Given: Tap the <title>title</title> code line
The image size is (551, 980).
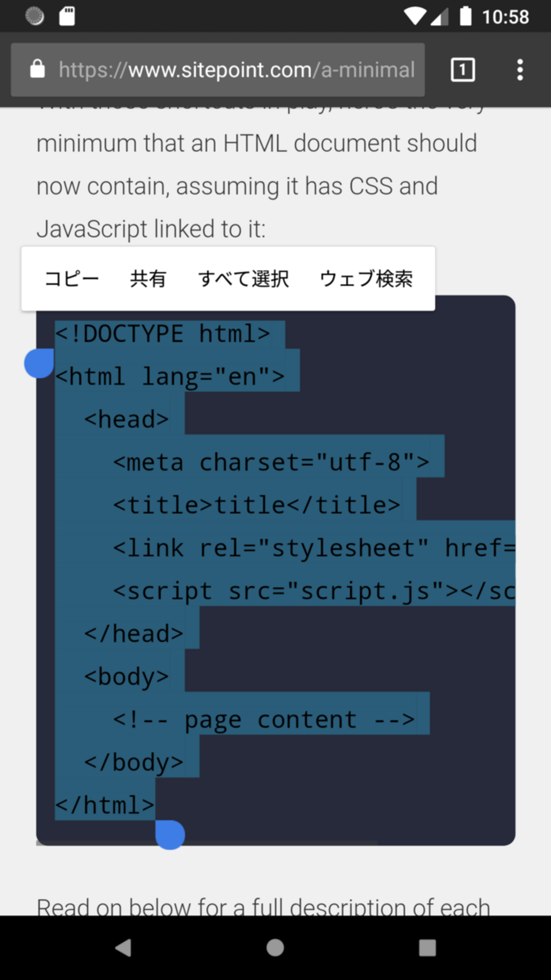Looking at the screenshot, I should (257, 505).
